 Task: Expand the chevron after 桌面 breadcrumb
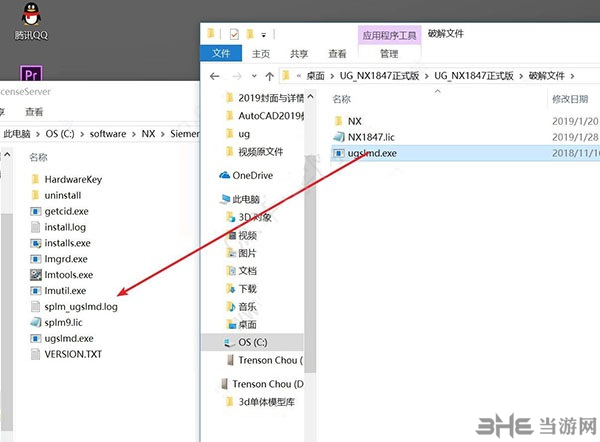click(x=332, y=76)
